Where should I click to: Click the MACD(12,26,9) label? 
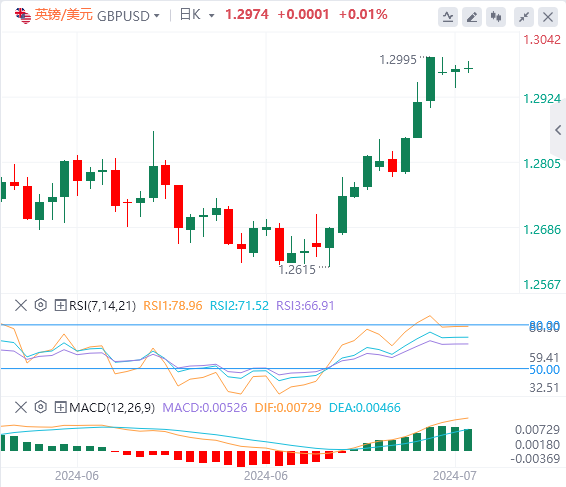coord(112,408)
